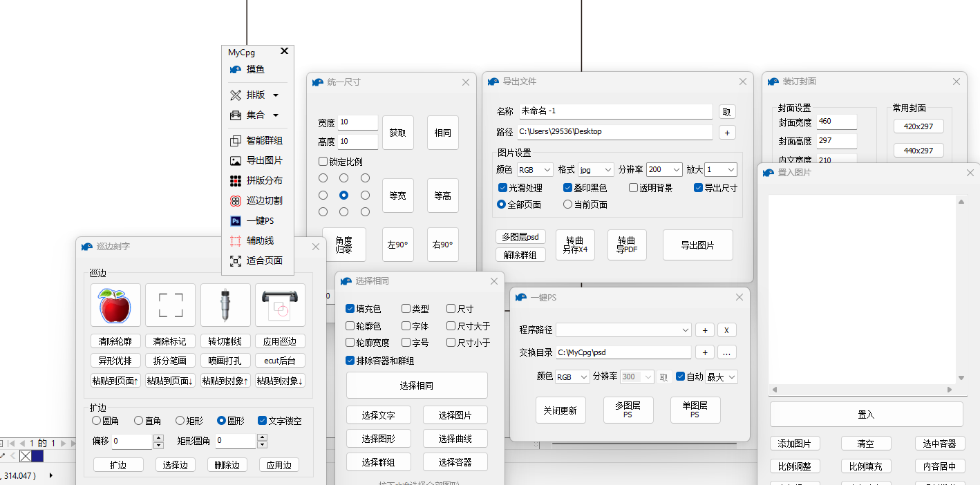
Task: Expand the 排版 menu
Action: [254, 95]
